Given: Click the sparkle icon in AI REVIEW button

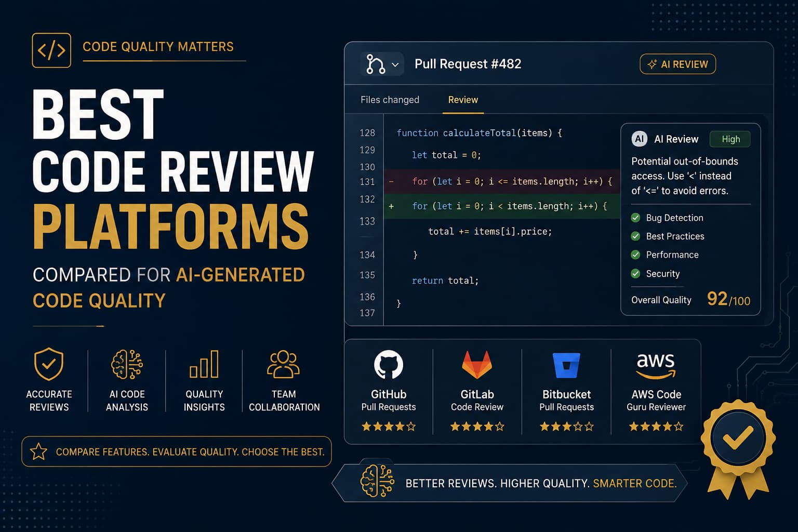Looking at the screenshot, I should click(652, 64).
